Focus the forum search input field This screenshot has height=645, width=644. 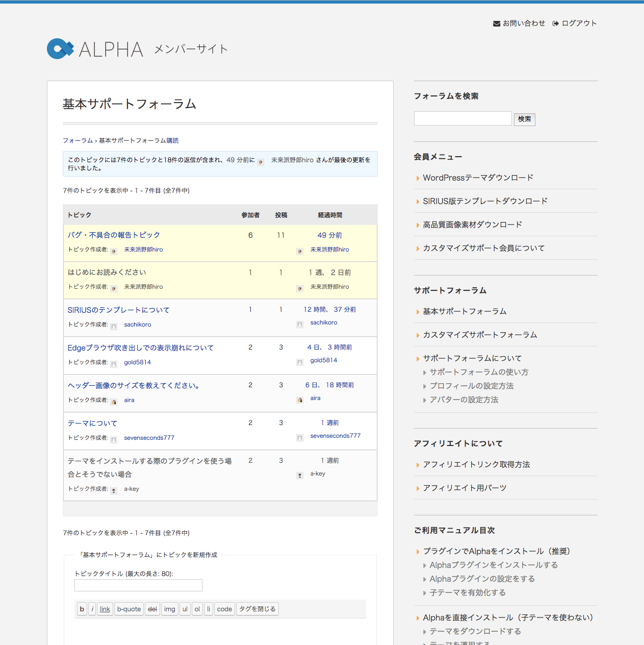click(x=462, y=118)
